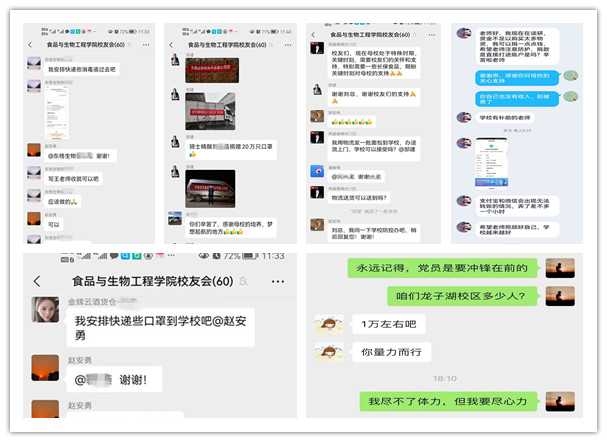Viewport: 607px width, 442px height.
Task: Open avatar next to 我尽不了体力 bubble
Action: click(559, 402)
